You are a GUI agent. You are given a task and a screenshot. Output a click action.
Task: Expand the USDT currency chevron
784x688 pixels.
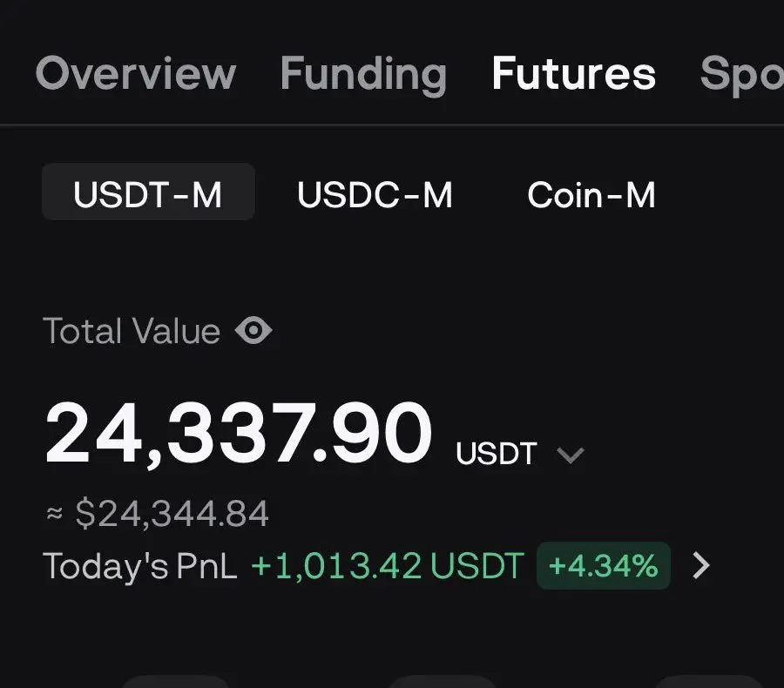click(570, 455)
